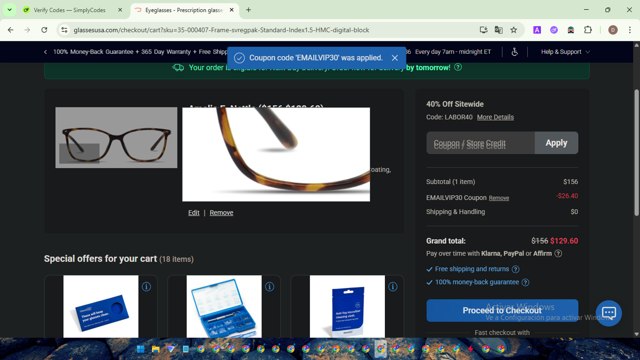Image resolution: width=640 pixels, height=360 pixels.
Task: Open File Explorer from taskbar
Action: tap(156, 349)
